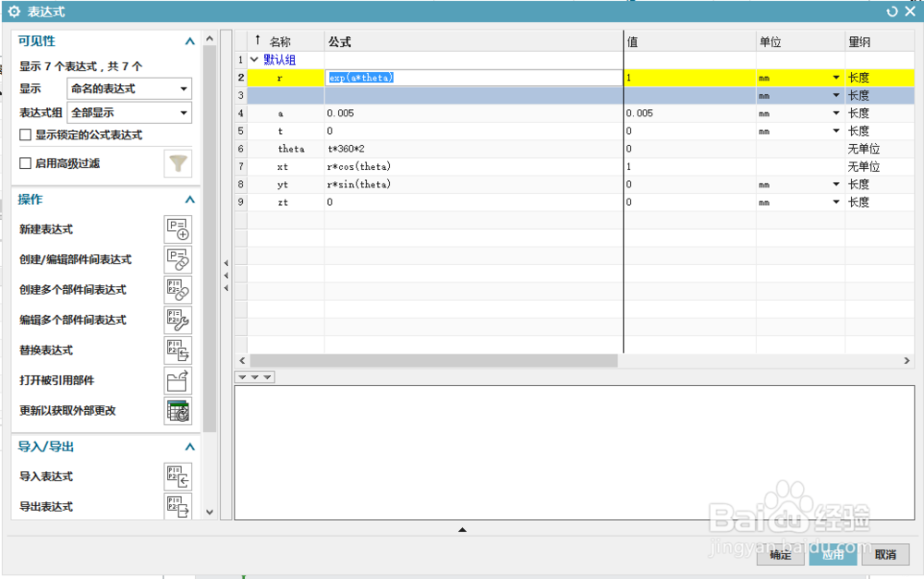Screen dimensions: 924x579
Task: Collapse the 默认组 tree node
Action: coord(255,59)
